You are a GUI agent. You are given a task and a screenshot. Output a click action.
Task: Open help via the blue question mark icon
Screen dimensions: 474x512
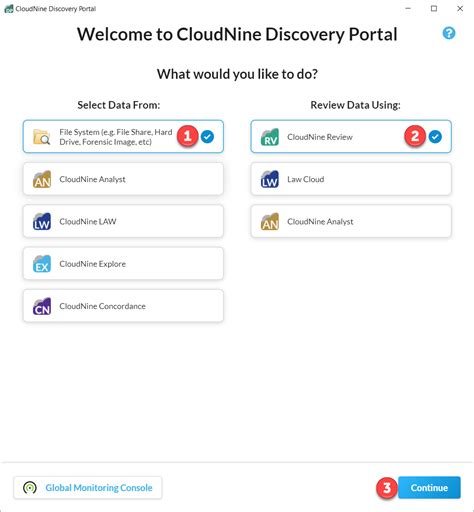(x=449, y=33)
